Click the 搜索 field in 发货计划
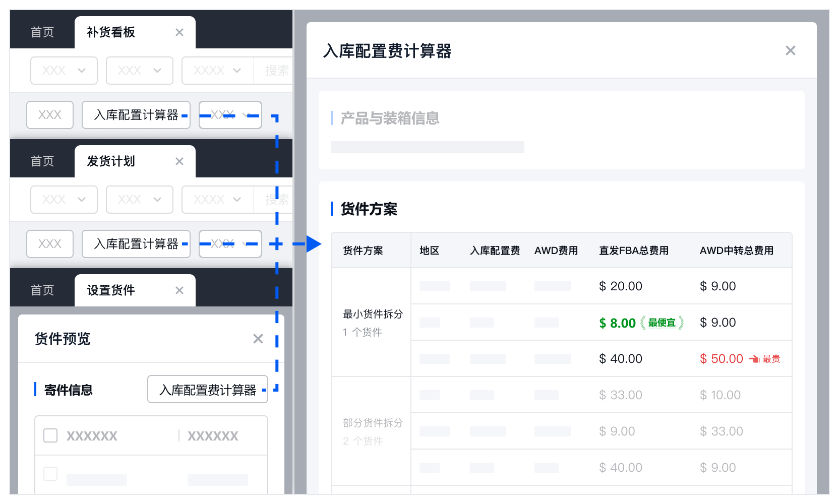The width and height of the screenshot is (839, 504). [x=273, y=200]
